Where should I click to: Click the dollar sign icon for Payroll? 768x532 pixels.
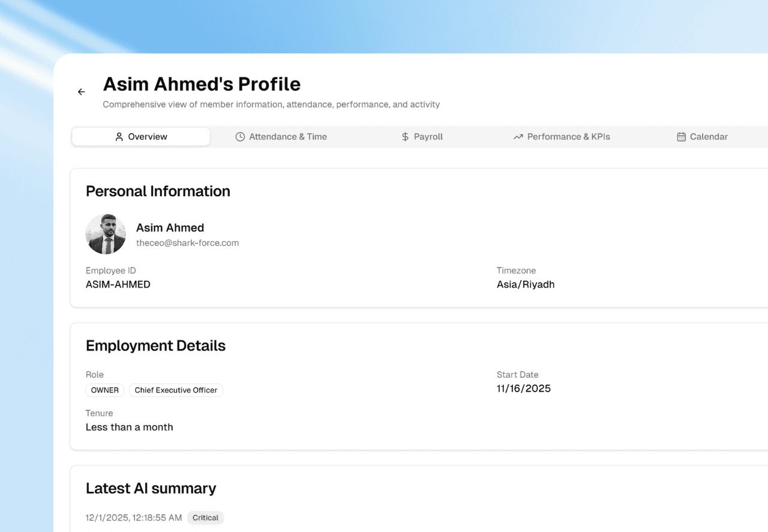point(405,137)
